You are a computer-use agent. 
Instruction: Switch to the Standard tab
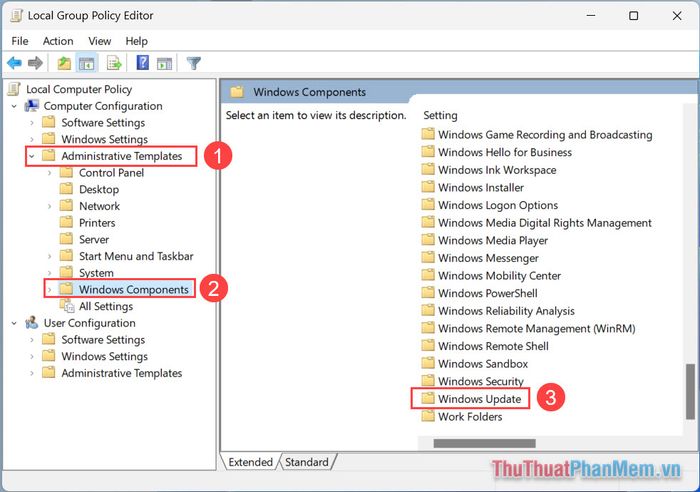tap(308, 462)
